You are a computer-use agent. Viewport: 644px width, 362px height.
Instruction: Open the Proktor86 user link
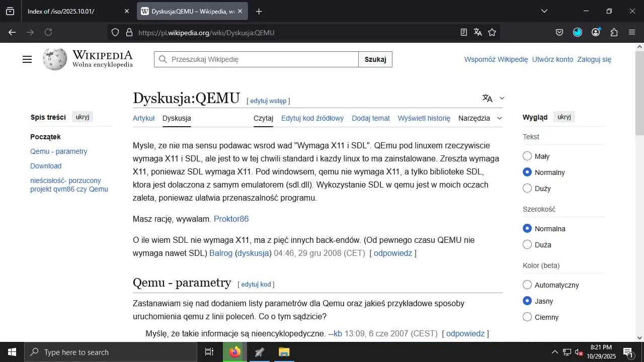click(231, 219)
